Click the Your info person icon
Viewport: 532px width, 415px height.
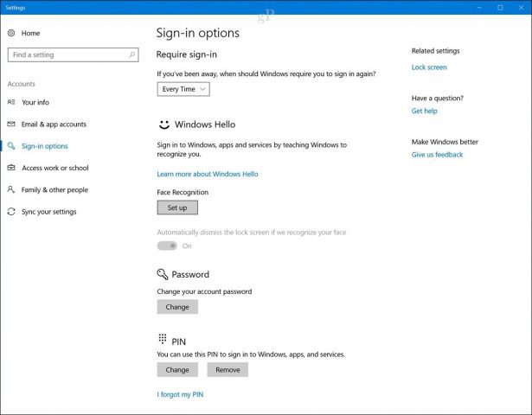[x=11, y=102]
